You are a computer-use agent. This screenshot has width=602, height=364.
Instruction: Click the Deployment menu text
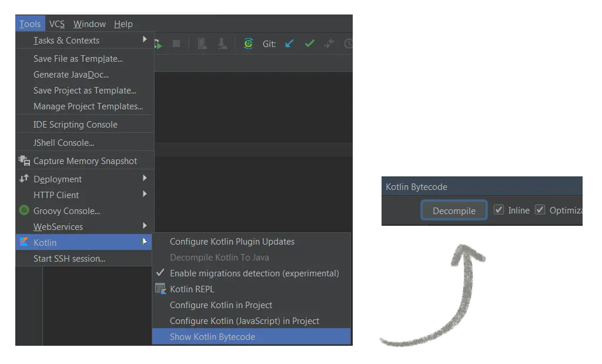[x=58, y=179]
